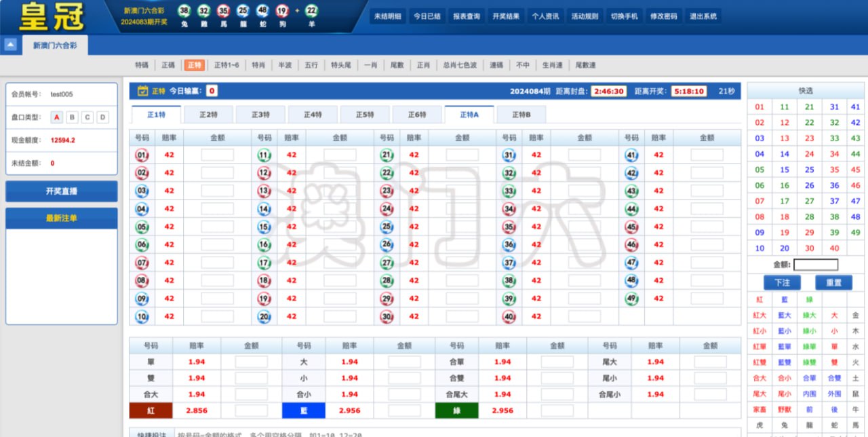Open the 特碼 game category
Screen dimensions: 868x437
(x=140, y=65)
